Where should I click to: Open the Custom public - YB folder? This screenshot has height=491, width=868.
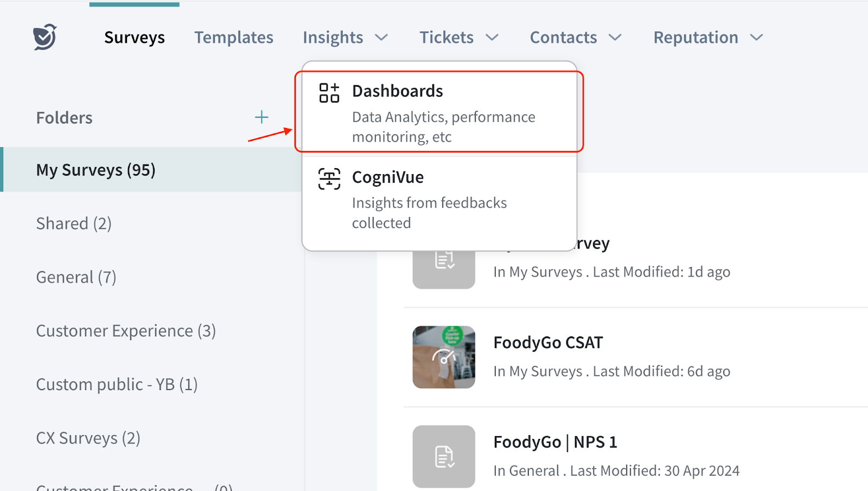pos(117,385)
